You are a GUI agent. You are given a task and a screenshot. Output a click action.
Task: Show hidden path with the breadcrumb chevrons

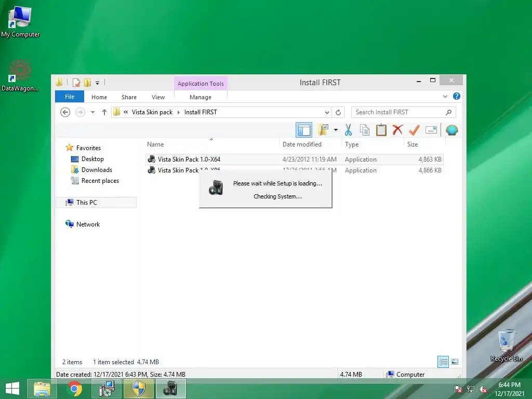[x=126, y=112]
